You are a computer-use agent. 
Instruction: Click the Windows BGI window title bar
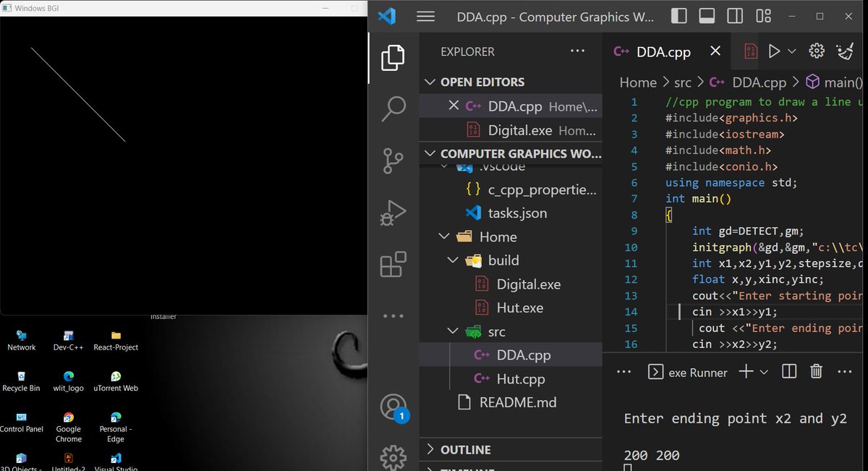point(183,8)
